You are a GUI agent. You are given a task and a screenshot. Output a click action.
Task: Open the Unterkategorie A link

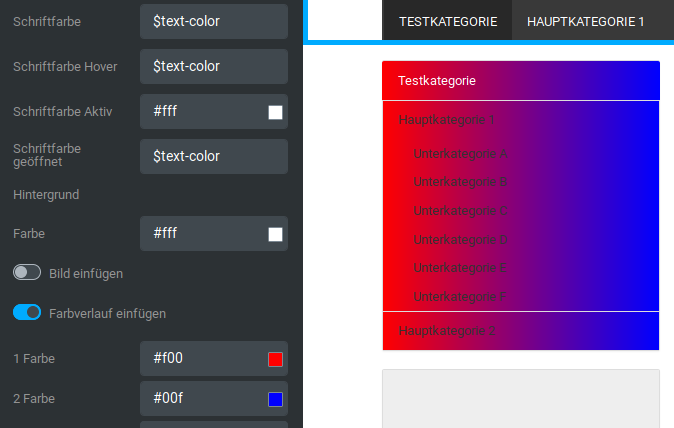click(460, 154)
